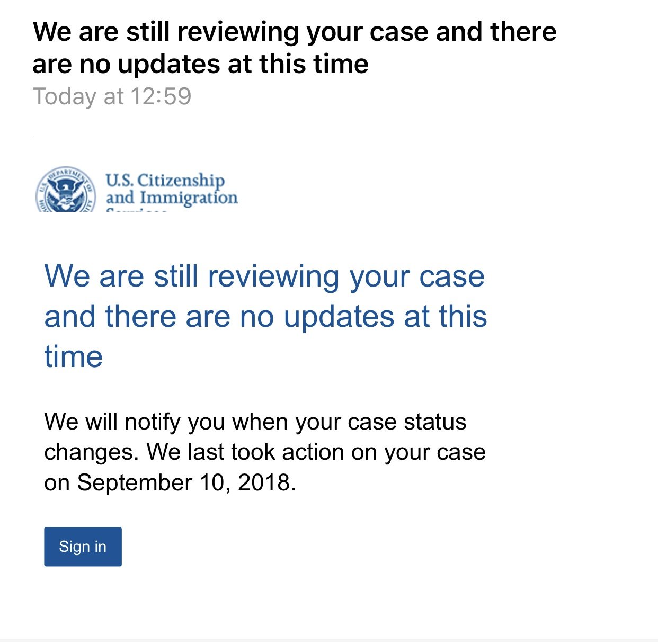Tap the Department of Homeland Security seal
This screenshot has width=658, height=644.
click(66, 190)
